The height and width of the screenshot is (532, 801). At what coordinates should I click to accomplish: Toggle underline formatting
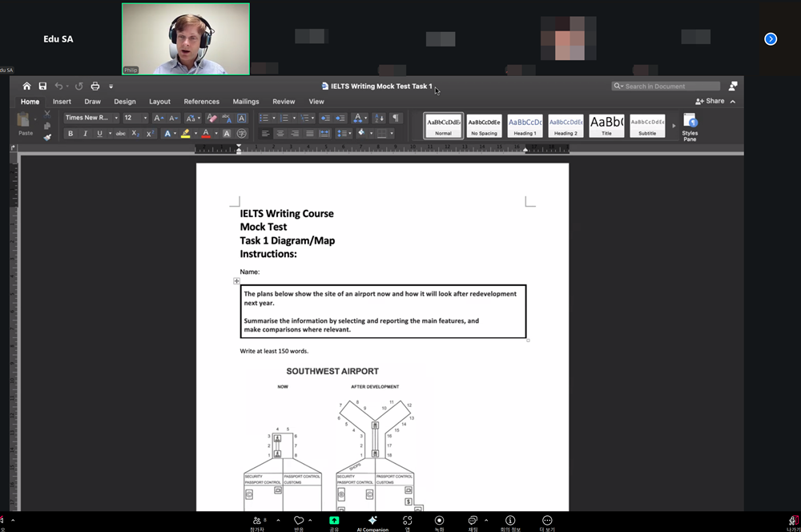coord(99,133)
